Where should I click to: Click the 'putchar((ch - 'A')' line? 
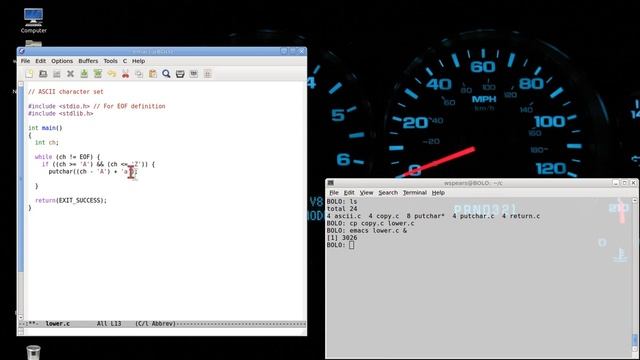pyautogui.click(x=93, y=171)
